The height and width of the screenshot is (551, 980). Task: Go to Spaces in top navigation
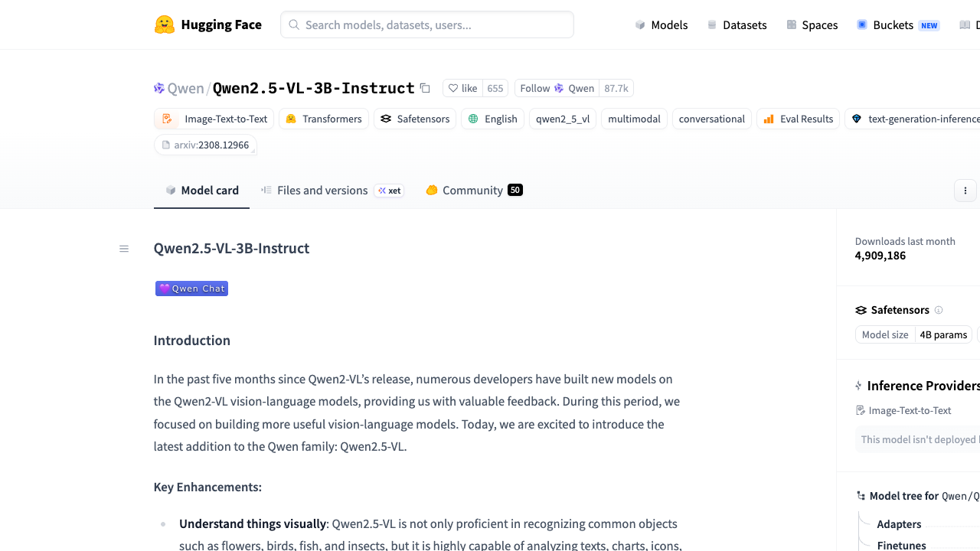(812, 25)
